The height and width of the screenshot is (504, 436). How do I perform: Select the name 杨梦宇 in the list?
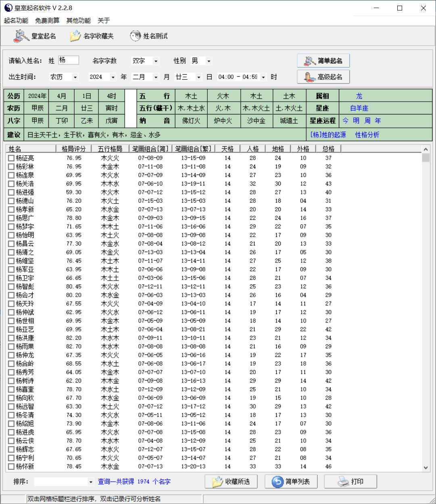coord(25,227)
